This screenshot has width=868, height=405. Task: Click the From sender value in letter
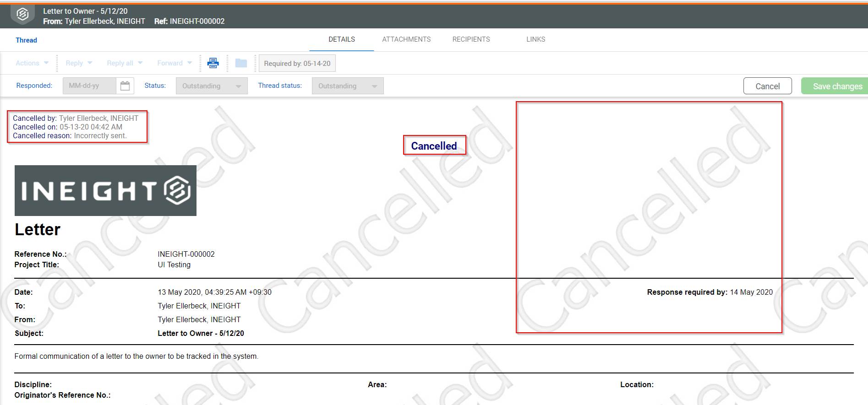click(x=199, y=319)
